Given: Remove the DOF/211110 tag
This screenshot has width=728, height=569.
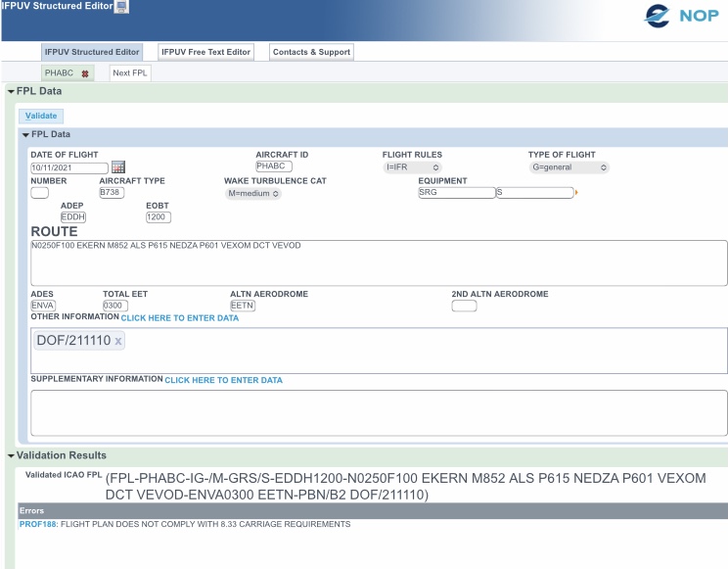Looking at the screenshot, I should pyautogui.click(x=118, y=341).
